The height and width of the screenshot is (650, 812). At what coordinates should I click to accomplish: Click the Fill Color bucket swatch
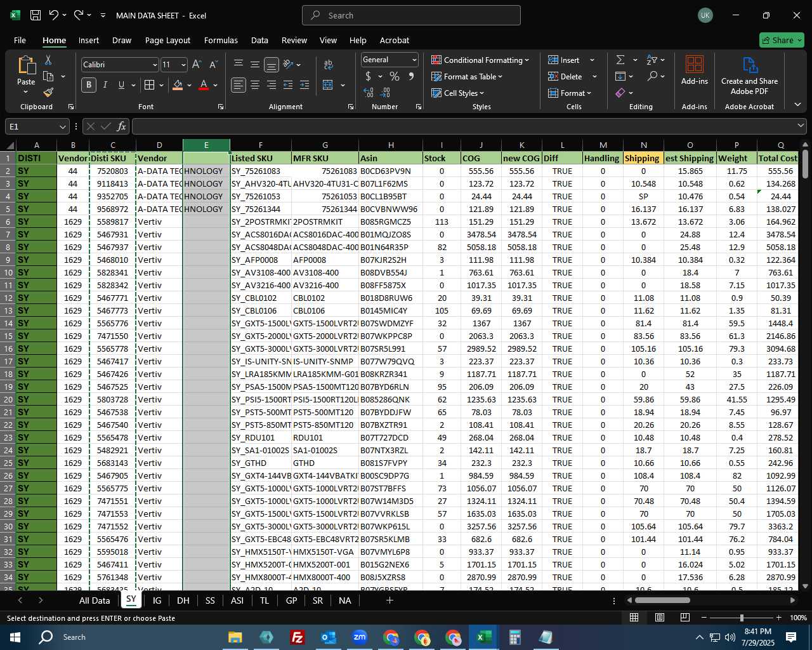(178, 85)
